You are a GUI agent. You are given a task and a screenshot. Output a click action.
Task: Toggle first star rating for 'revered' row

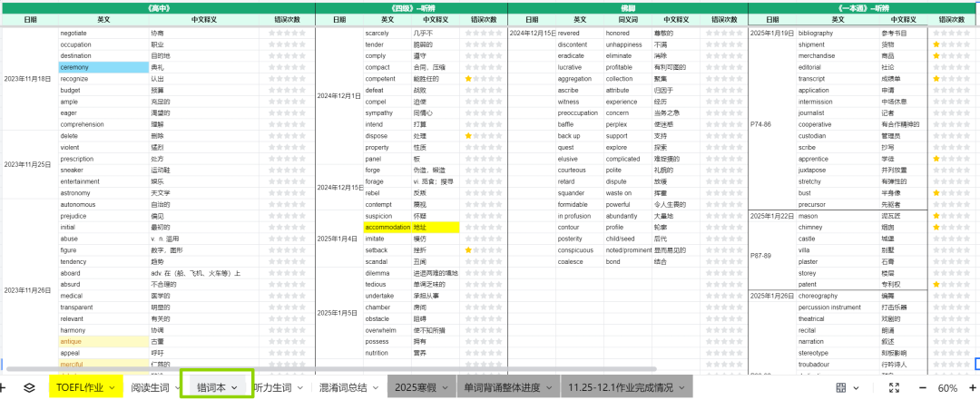pos(710,33)
